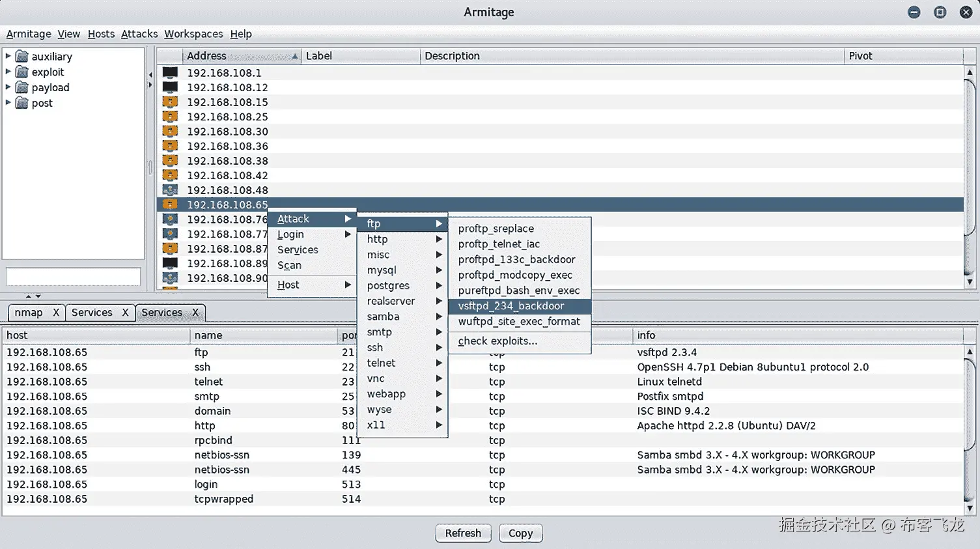Click host icon for 192.168.108.15
Image resolution: width=980 pixels, height=549 pixels.
coord(170,102)
